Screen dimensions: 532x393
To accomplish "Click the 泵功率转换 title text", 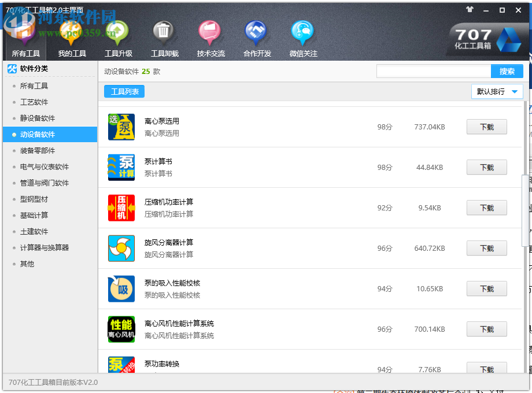I will coord(161,364).
